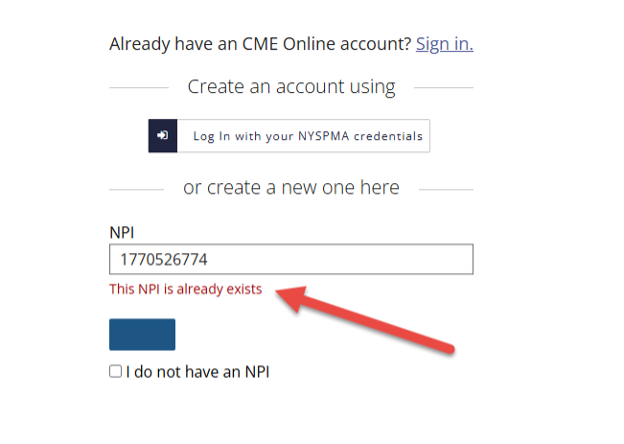The height and width of the screenshot is (444, 624).
Task: Click divider line right of 'Create an account using'
Action: [x=444, y=88]
